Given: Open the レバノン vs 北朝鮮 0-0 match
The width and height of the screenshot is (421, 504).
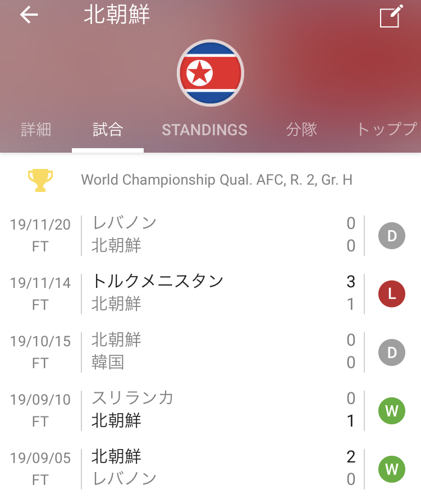Looking at the screenshot, I should point(210,236).
